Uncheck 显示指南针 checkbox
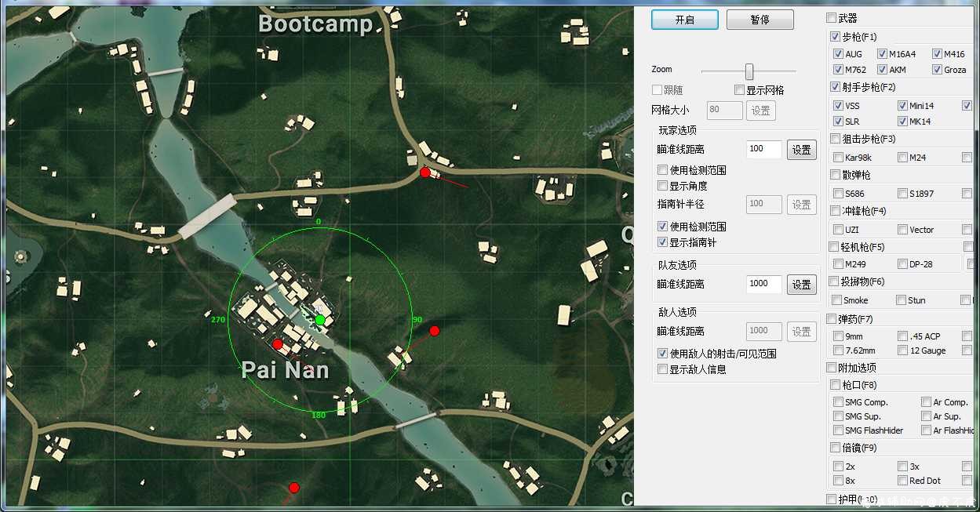The image size is (980, 512). pyautogui.click(x=662, y=242)
